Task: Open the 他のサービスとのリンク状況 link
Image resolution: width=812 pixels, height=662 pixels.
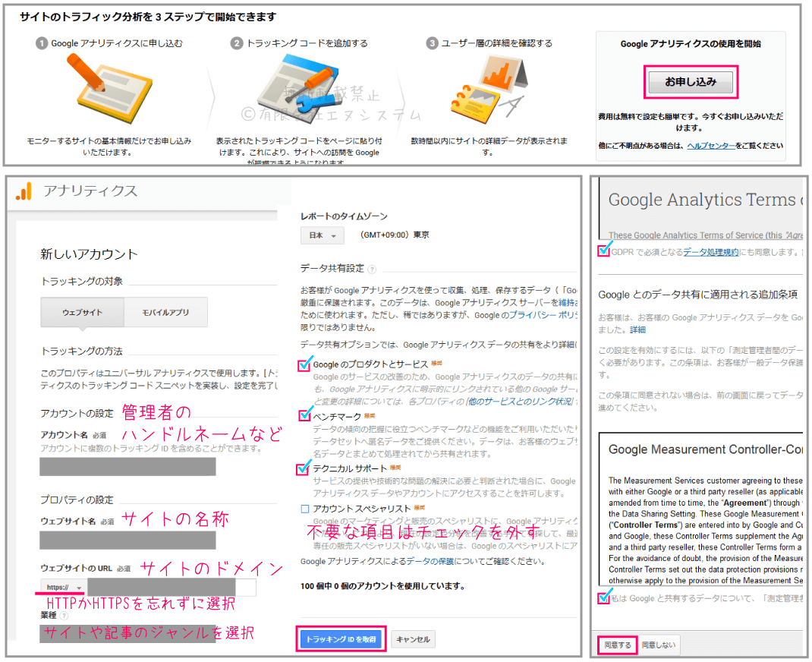Action: 520,402
